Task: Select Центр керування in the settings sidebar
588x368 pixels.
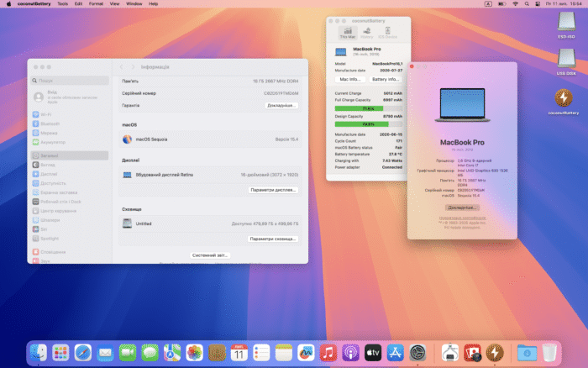Action: coord(70,211)
